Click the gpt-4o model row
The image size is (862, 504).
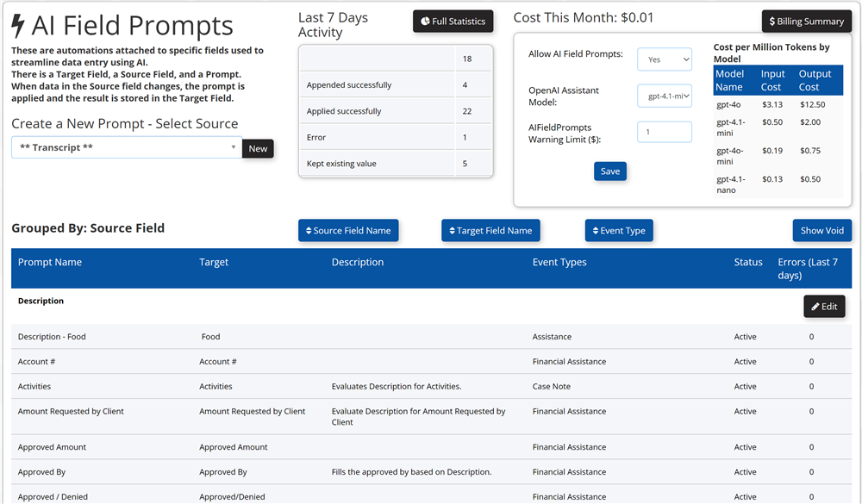(778, 104)
